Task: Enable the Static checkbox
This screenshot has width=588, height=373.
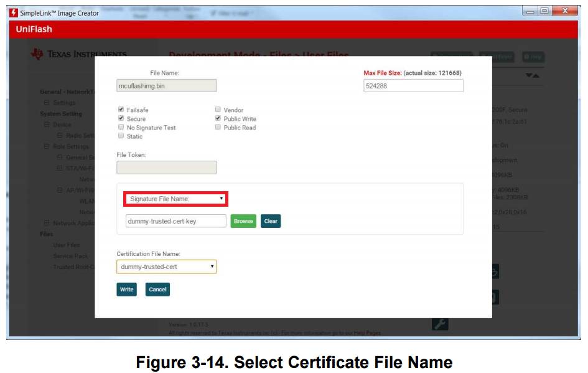Action: point(121,136)
